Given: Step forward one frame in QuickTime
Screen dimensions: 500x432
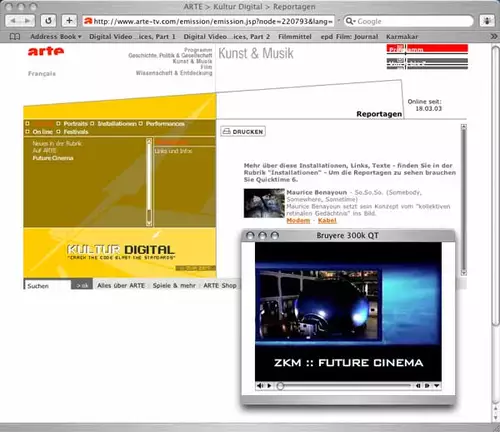Looking at the screenshot, I should [x=427, y=386].
